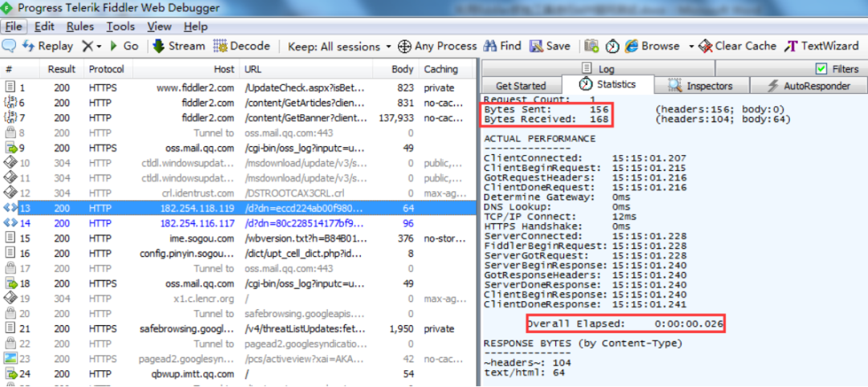Toggle Stream mode
This screenshot has width=868, height=387.
[x=178, y=46]
